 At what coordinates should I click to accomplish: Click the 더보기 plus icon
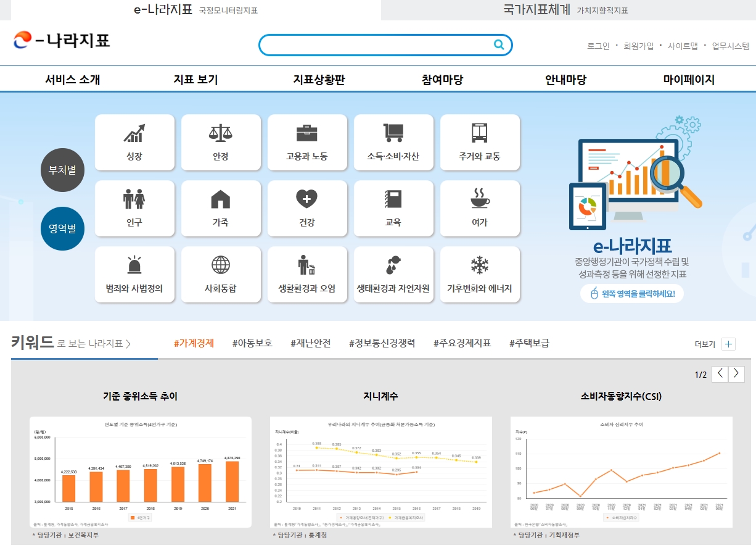pos(728,344)
